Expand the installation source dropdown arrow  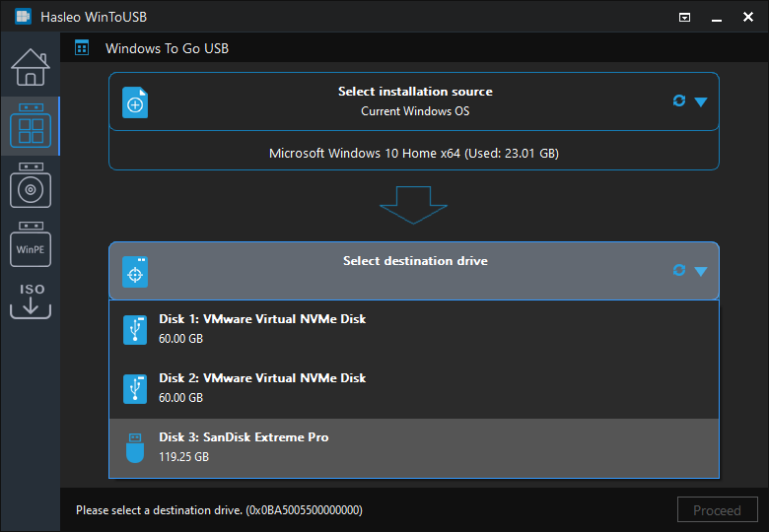tap(701, 101)
